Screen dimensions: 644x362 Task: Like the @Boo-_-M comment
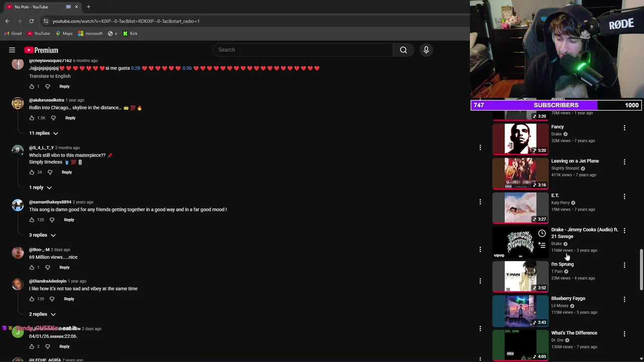(x=32, y=267)
